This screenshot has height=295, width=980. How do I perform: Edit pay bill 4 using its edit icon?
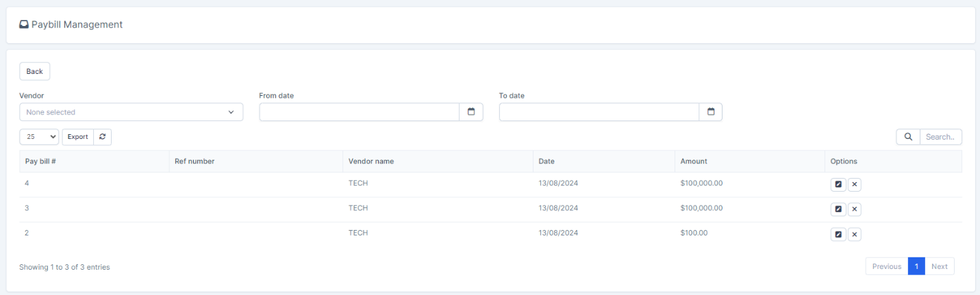(x=838, y=185)
